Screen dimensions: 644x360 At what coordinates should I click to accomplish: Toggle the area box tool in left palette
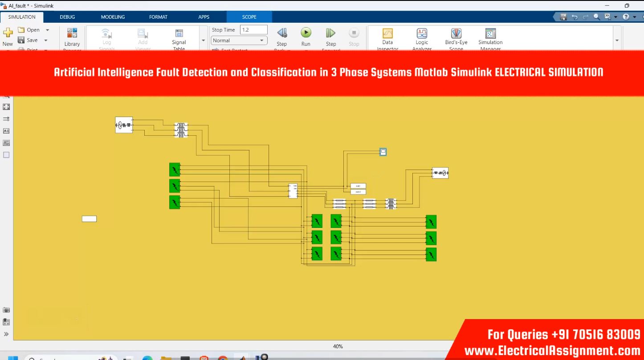click(x=6, y=155)
